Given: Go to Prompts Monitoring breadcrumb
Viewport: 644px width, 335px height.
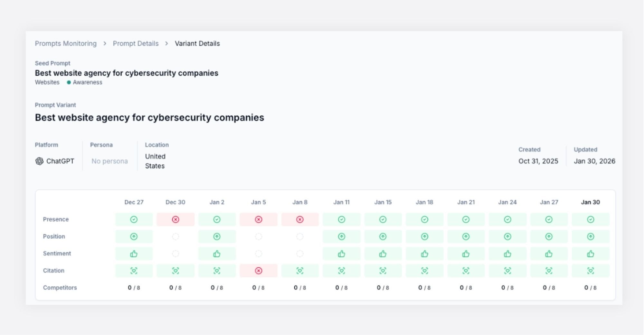Looking at the screenshot, I should [66, 43].
